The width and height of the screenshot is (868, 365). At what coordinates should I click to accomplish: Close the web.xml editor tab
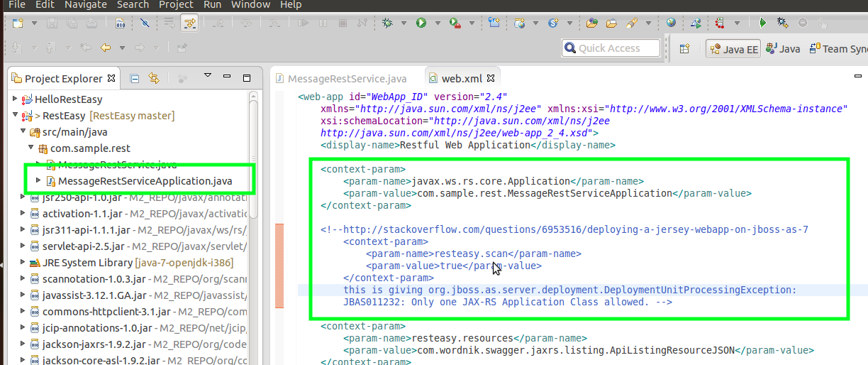[489, 78]
